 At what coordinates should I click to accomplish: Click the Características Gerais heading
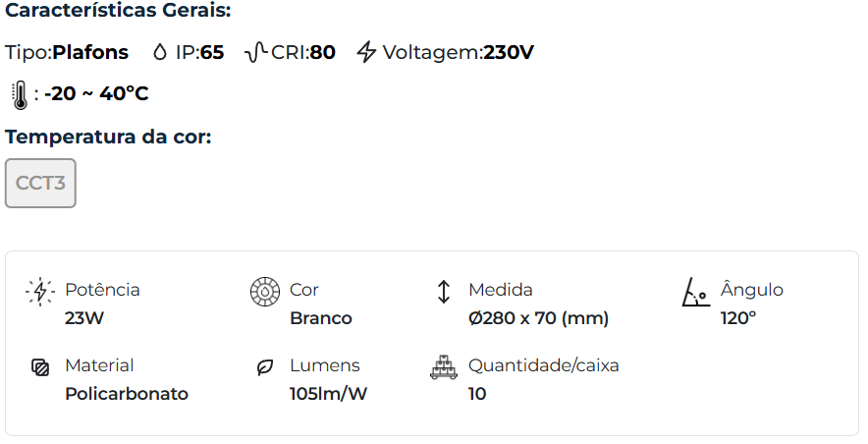click(119, 12)
